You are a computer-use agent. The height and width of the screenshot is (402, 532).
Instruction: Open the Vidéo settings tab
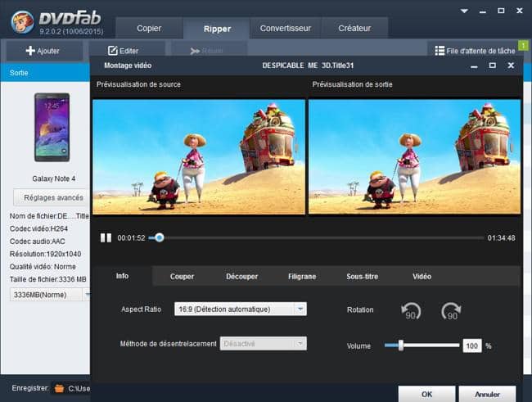tap(422, 277)
